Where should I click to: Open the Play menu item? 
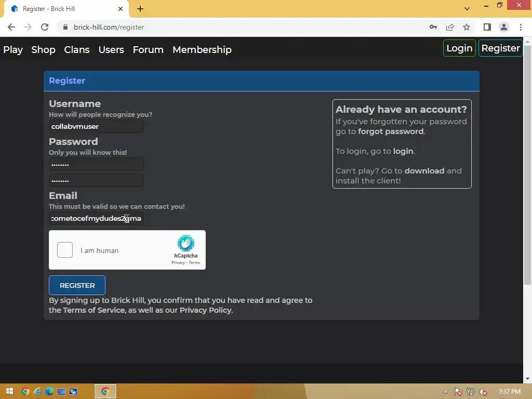(13, 49)
